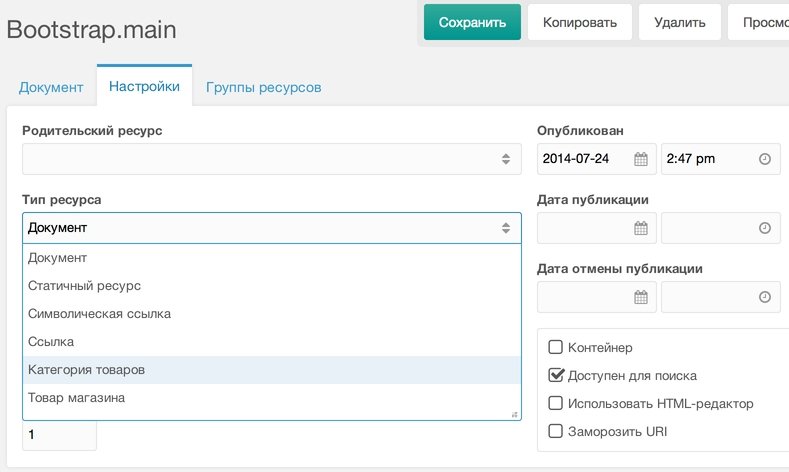Click the Копировать button
Viewport: 789px width, 472px height.
(580, 22)
